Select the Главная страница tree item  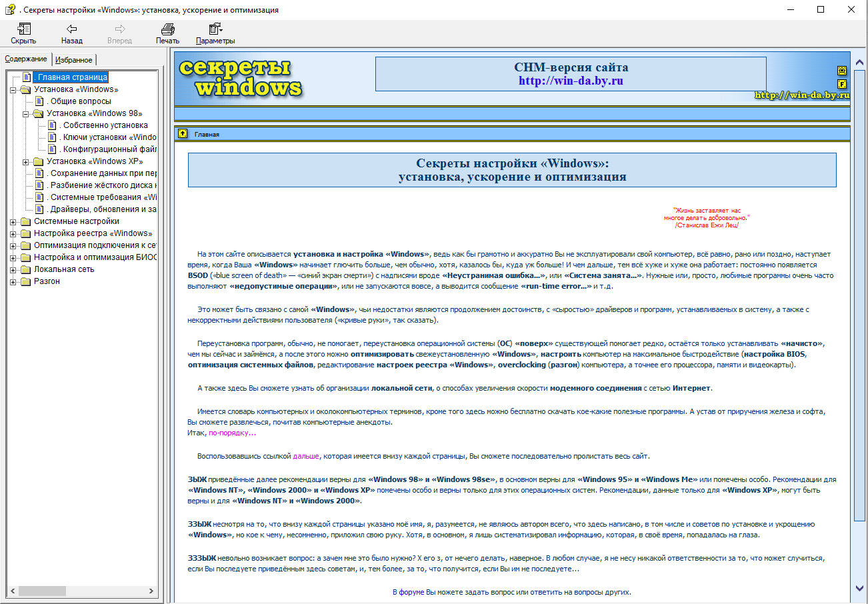click(x=70, y=77)
